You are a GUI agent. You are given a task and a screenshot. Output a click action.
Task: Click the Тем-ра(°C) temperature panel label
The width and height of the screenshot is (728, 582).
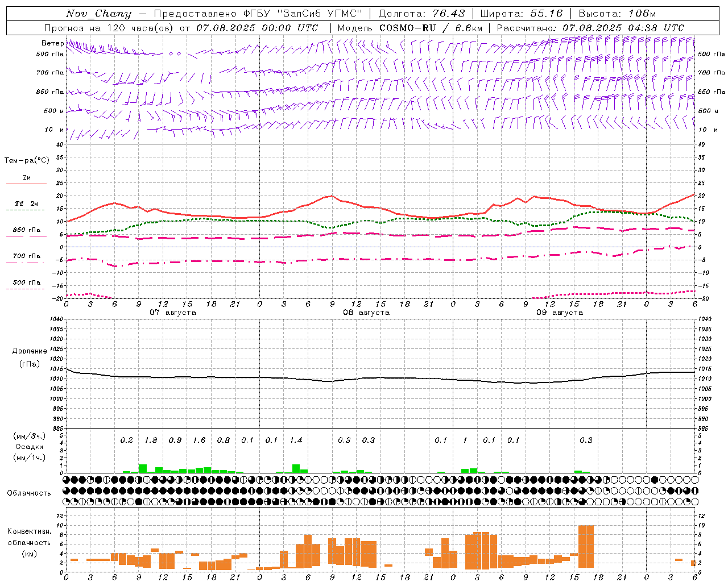tap(27, 161)
